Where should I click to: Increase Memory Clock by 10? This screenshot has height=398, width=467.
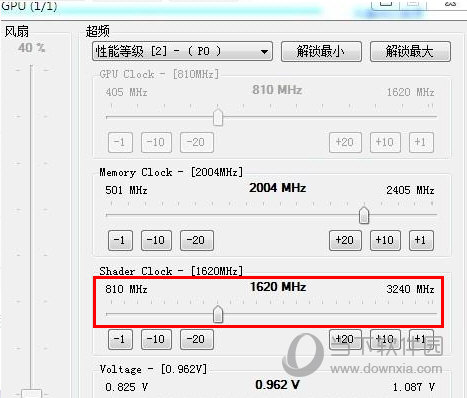point(385,240)
